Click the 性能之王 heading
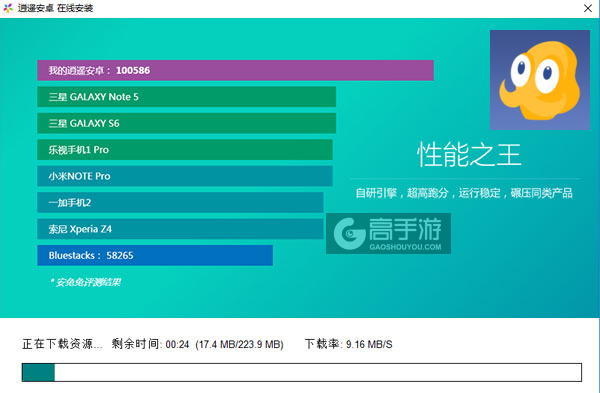 [x=469, y=155]
